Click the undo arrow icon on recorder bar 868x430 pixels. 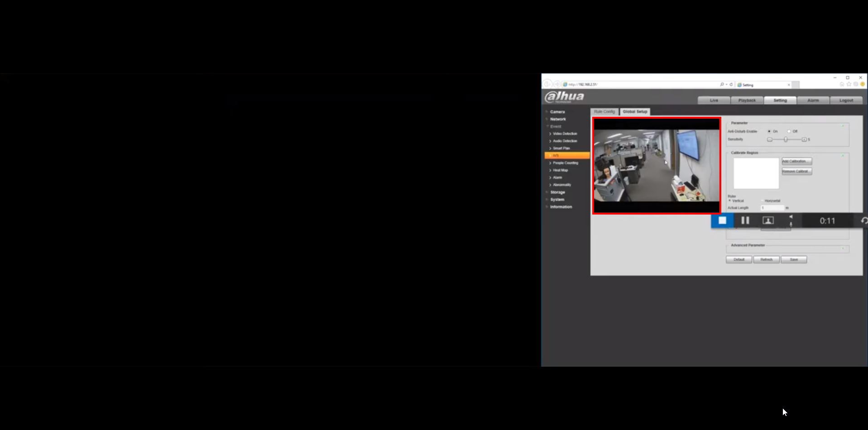point(864,220)
